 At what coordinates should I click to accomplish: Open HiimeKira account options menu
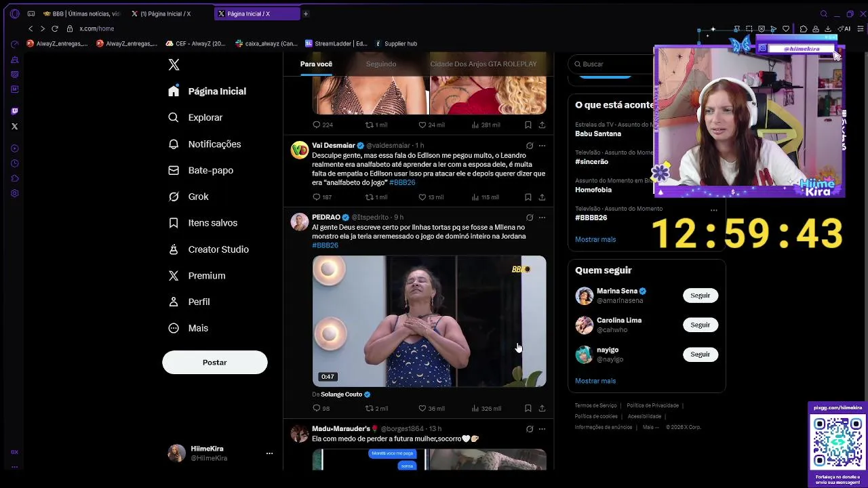tap(269, 453)
